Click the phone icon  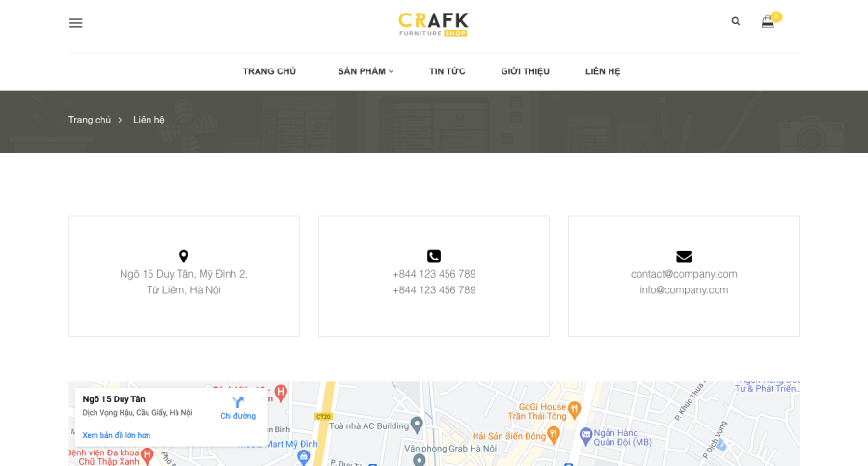click(x=434, y=256)
